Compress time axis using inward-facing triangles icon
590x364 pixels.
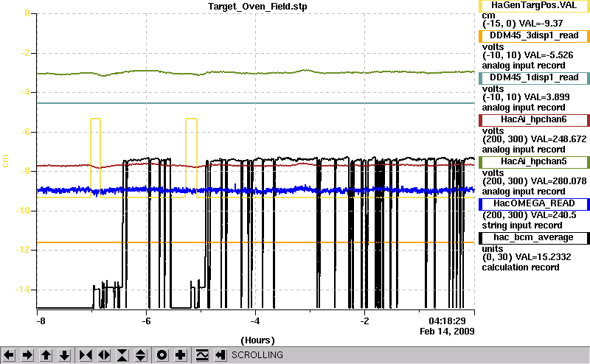click(x=86, y=355)
